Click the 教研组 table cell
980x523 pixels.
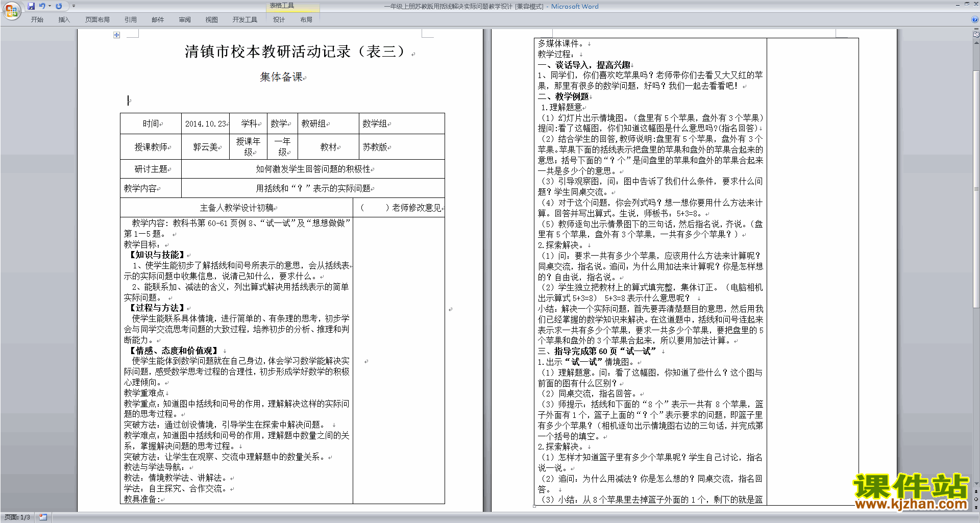click(x=329, y=124)
